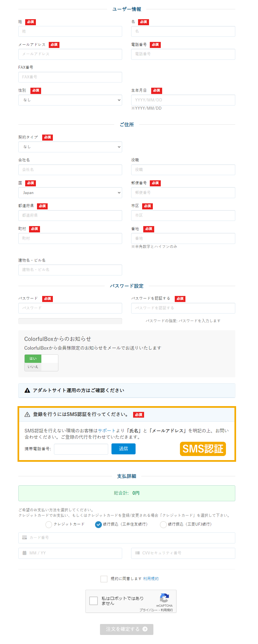Click the 総合計 0円 summary box

[127, 493]
